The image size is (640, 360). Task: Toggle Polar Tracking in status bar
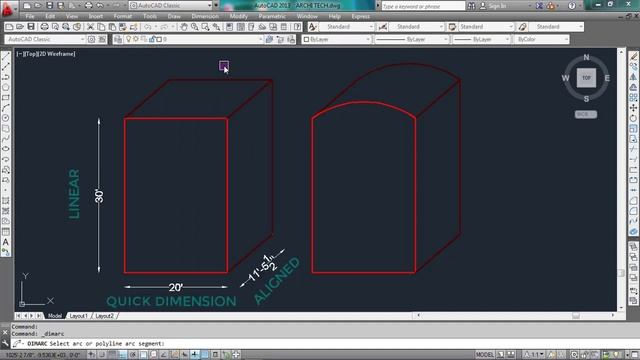click(133, 355)
